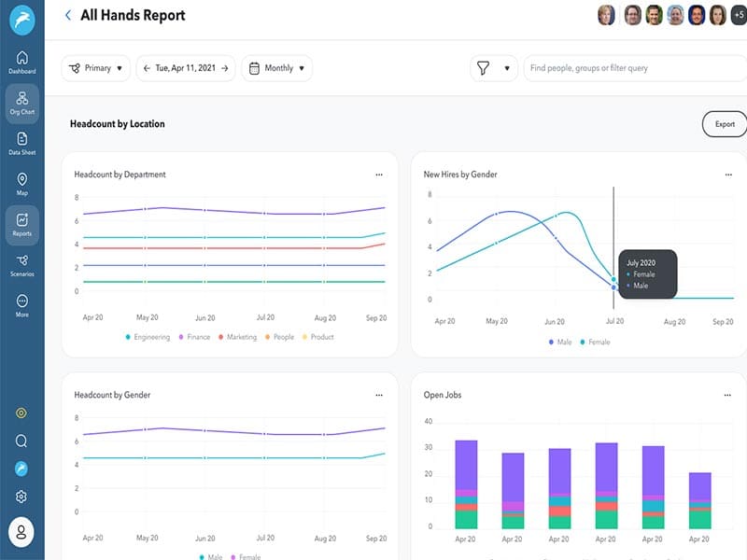Click the search magnifier icon in sidebar
The height and width of the screenshot is (560, 747).
(x=21, y=441)
